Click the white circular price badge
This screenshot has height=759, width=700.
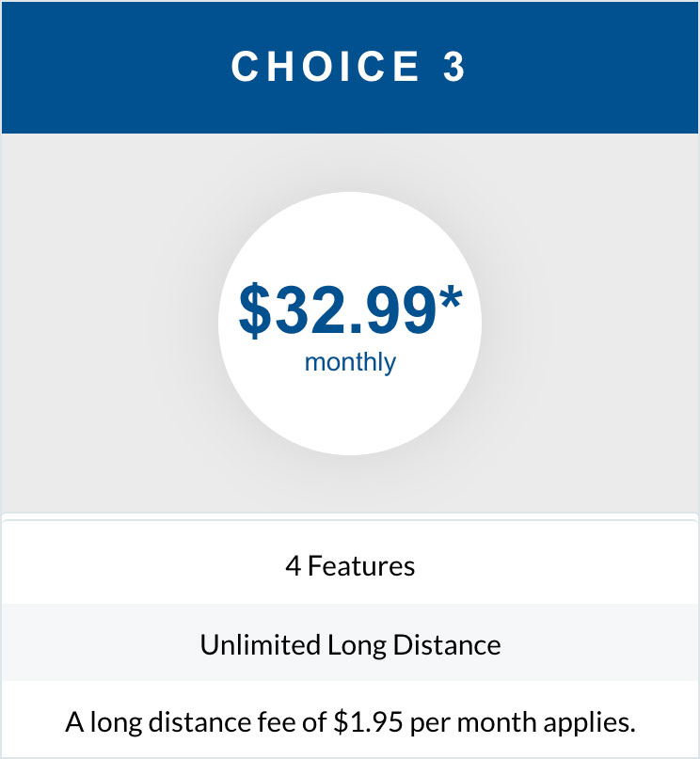[x=349, y=324]
